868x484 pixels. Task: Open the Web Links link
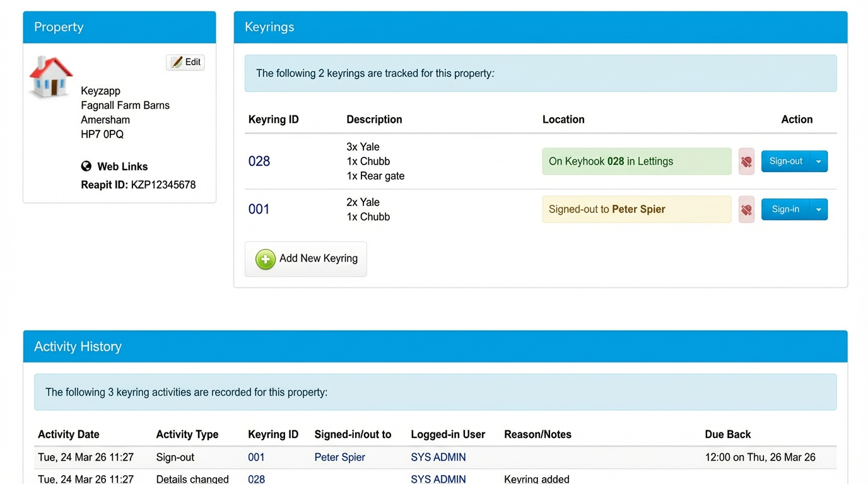point(122,166)
